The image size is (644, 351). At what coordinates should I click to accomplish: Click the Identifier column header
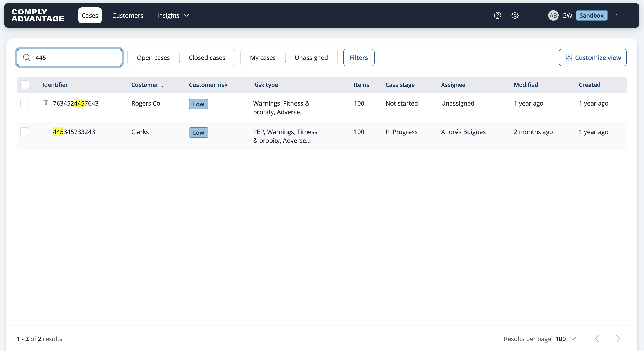[55, 85]
